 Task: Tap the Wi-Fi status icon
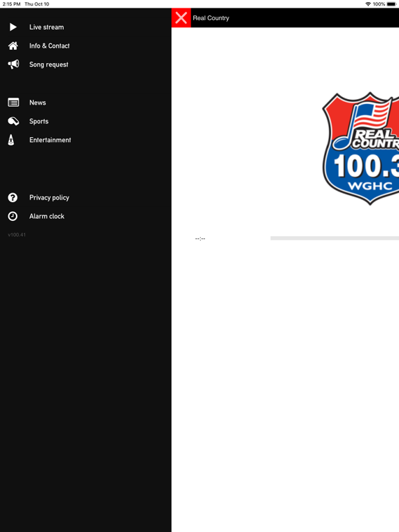click(368, 4)
